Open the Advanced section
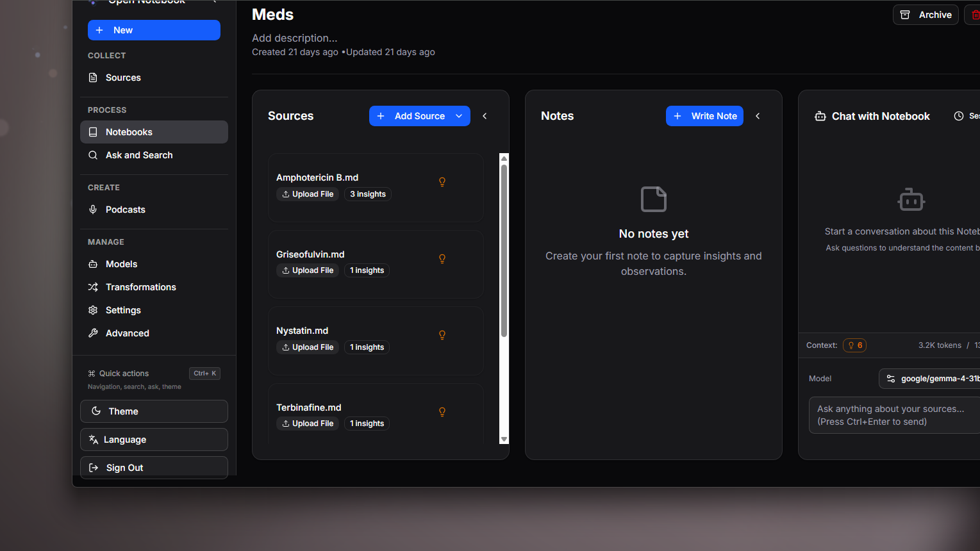 (x=154, y=333)
